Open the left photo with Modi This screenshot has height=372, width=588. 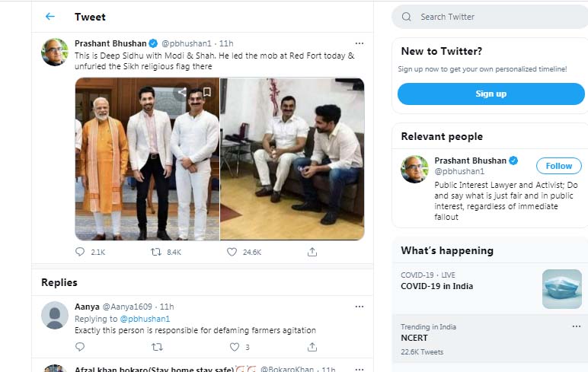pos(147,159)
